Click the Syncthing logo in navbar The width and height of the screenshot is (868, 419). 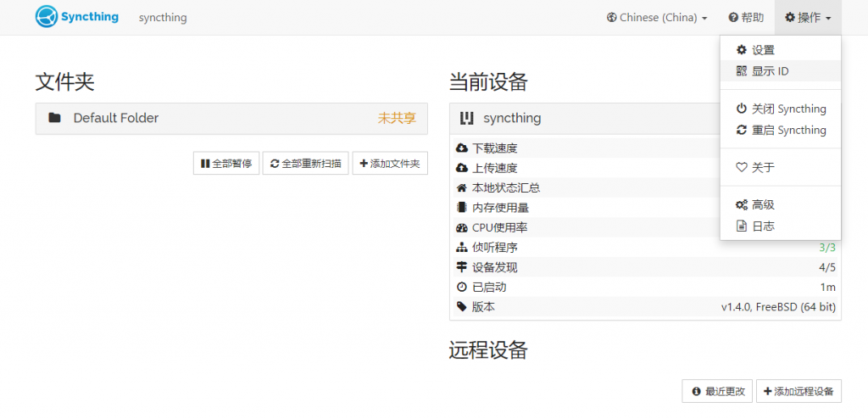[77, 17]
